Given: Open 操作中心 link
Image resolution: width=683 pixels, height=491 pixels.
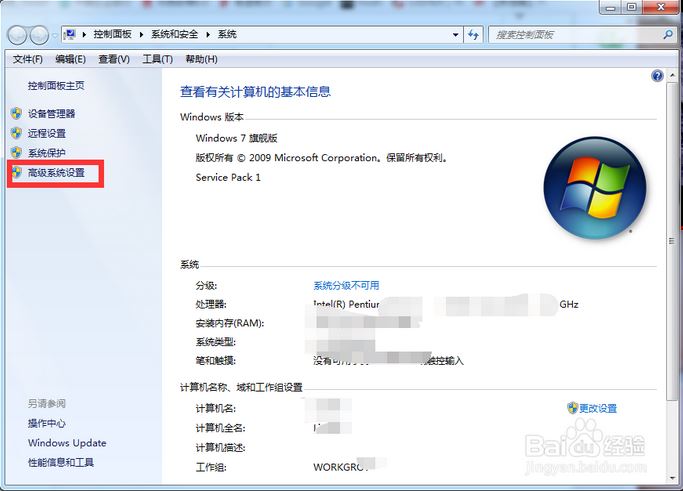Looking at the screenshot, I should click(x=47, y=423).
